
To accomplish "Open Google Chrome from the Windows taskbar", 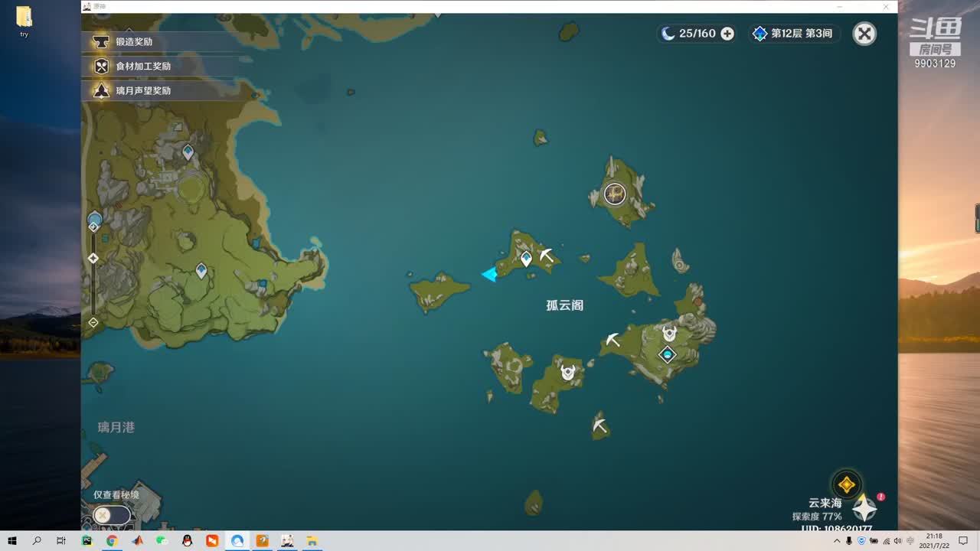I will coord(112,541).
